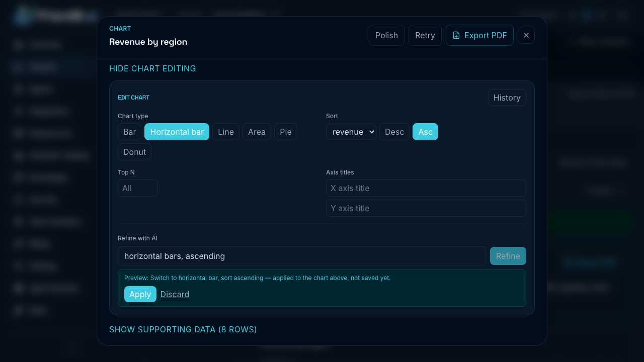Click the 'Refine with AI' label
This screenshot has width=644, height=362.
click(x=137, y=238)
